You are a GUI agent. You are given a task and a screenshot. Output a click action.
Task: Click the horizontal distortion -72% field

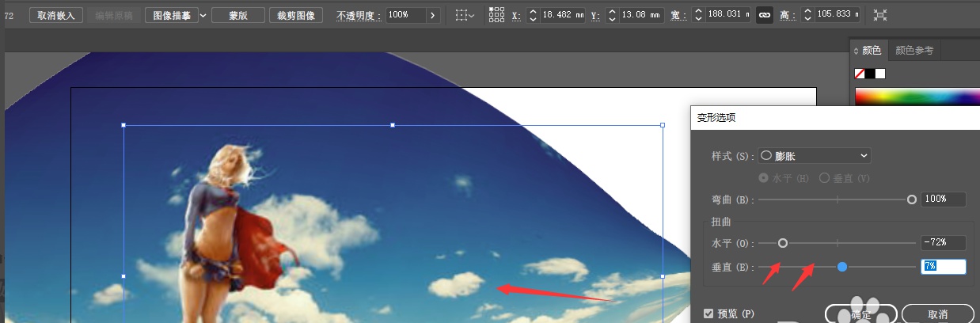click(x=944, y=243)
